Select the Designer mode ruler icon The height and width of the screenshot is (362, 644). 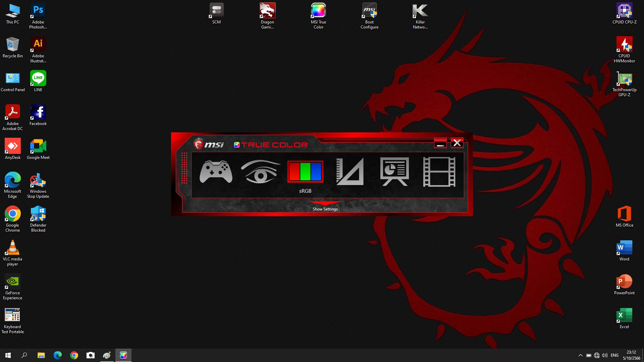tap(350, 172)
